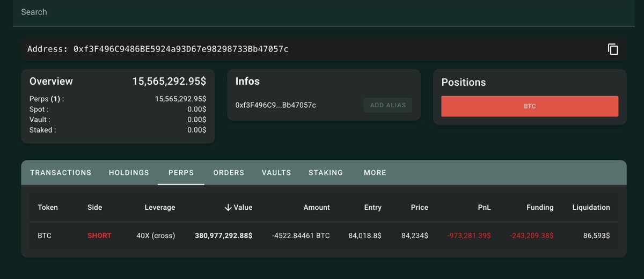The image size is (644, 279).
Task: Sort by the Leverage column header
Action: [x=160, y=207]
